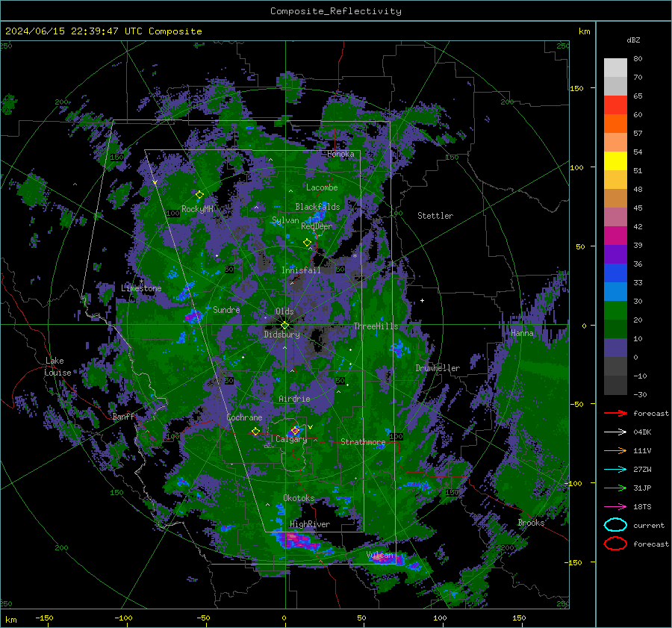Click the km unit label at top right
The height and width of the screenshot is (628, 672).
[x=585, y=31]
